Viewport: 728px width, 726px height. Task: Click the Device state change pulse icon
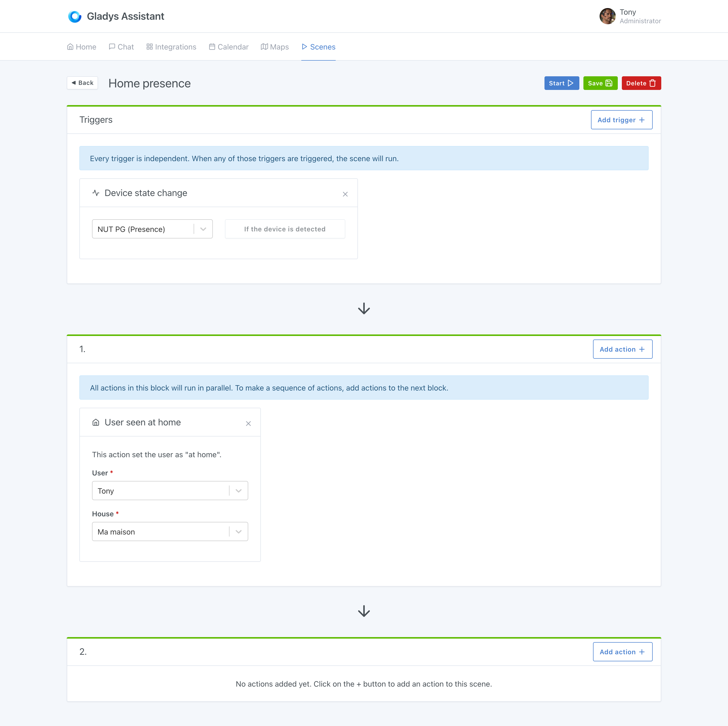(x=96, y=193)
